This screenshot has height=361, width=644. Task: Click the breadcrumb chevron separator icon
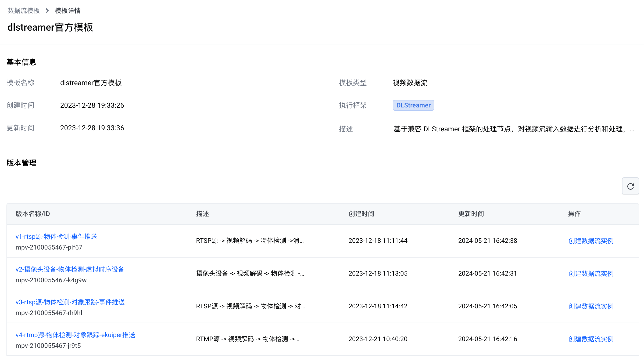[x=47, y=11]
